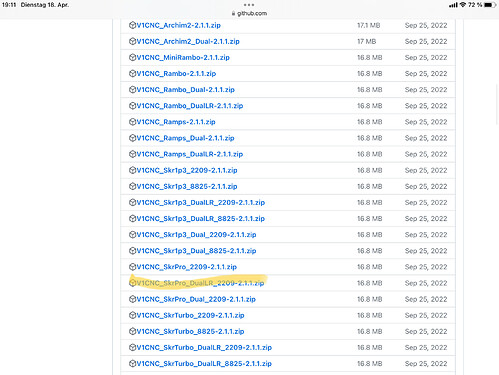The image size is (499, 375).
Task: Click package icon beside V1CNC_SkrPro_Dual_2209-2.1.1.zip
Action: click(132, 299)
